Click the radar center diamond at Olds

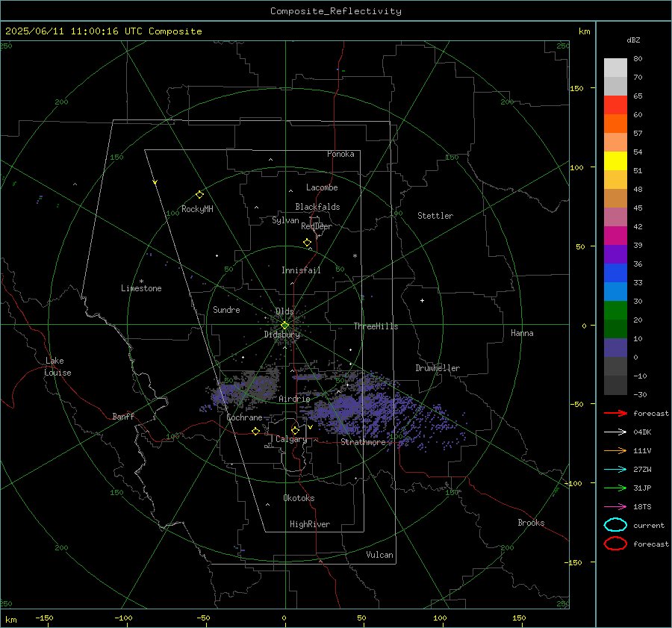click(x=284, y=326)
